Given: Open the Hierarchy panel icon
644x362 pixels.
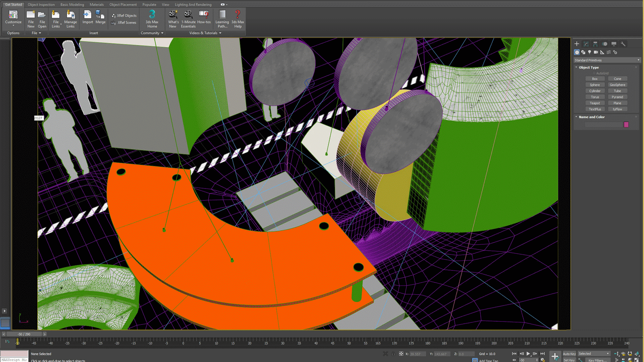Looking at the screenshot, I should tap(595, 44).
